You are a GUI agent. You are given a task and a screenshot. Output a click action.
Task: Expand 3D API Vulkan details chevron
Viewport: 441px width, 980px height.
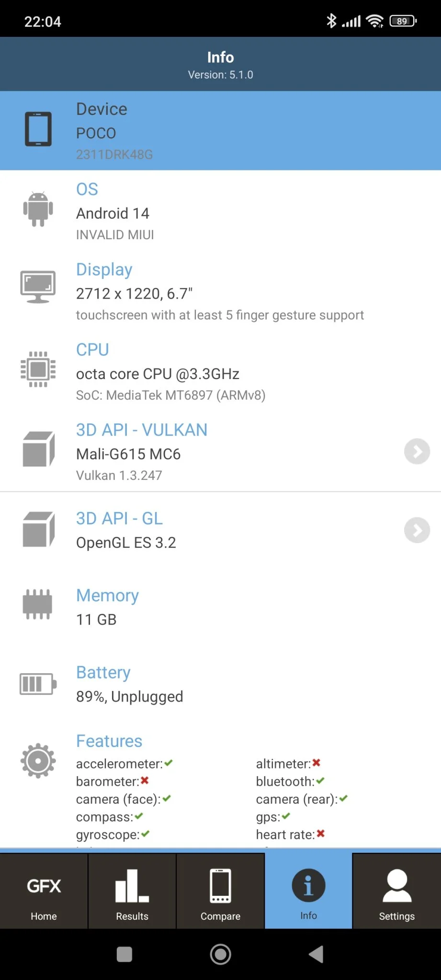point(417,451)
